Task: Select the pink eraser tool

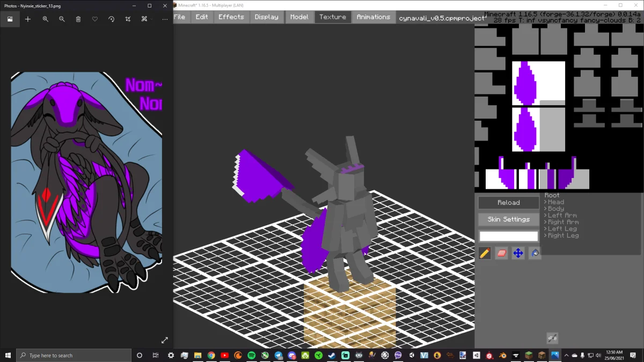Action: tap(501, 253)
